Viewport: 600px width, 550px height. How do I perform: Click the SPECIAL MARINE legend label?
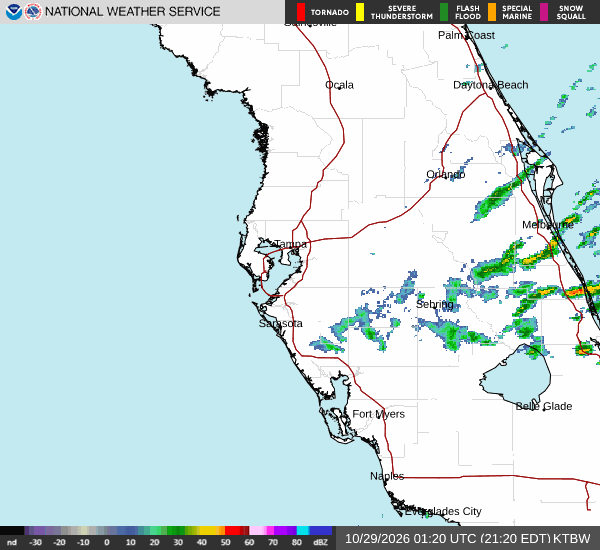point(517,12)
